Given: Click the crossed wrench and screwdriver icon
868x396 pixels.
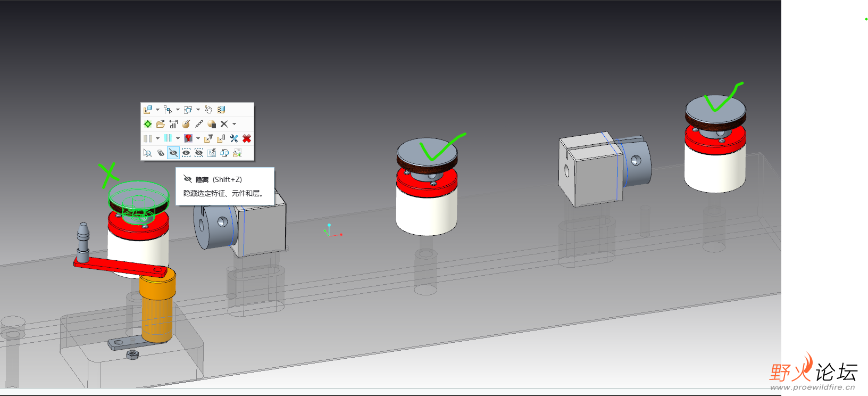Looking at the screenshot, I should (234, 138).
